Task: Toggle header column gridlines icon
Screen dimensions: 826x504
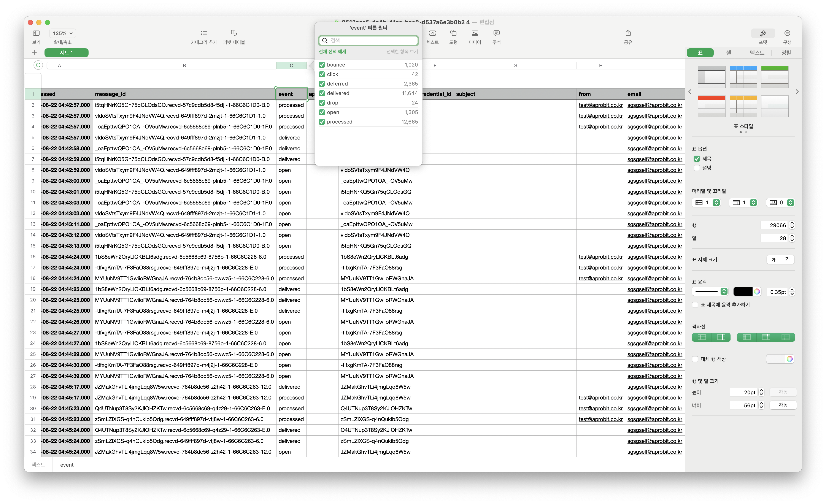Action: pyautogui.click(x=747, y=338)
